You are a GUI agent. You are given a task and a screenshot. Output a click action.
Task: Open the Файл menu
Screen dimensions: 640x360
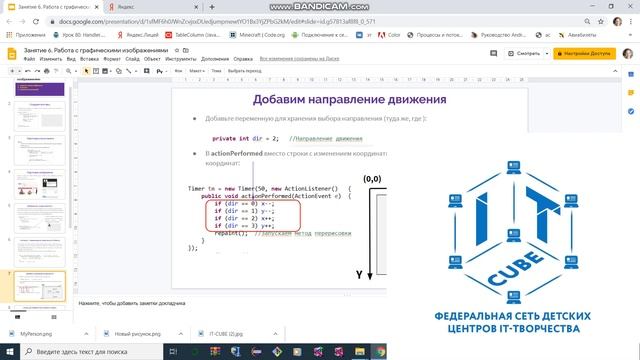pyautogui.click(x=29, y=59)
